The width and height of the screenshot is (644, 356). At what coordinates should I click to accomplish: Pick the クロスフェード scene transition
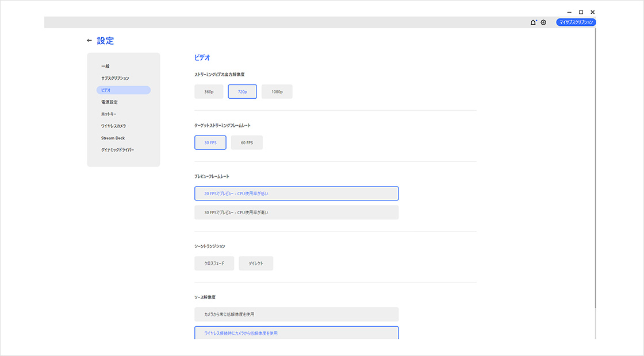click(x=214, y=264)
